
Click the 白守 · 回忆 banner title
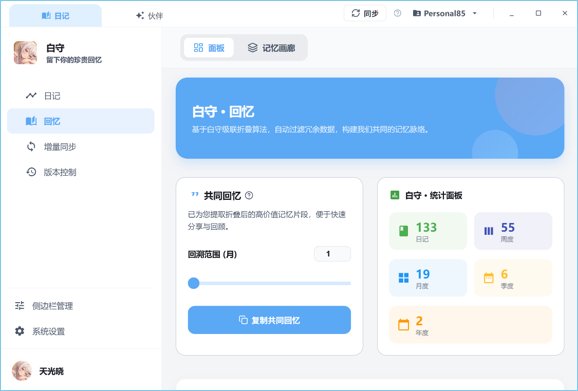[223, 112]
